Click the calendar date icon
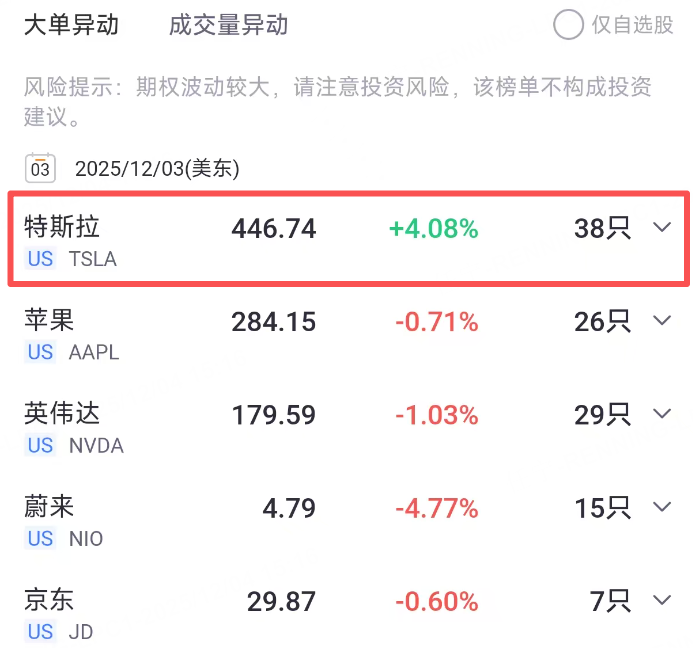 point(40,168)
